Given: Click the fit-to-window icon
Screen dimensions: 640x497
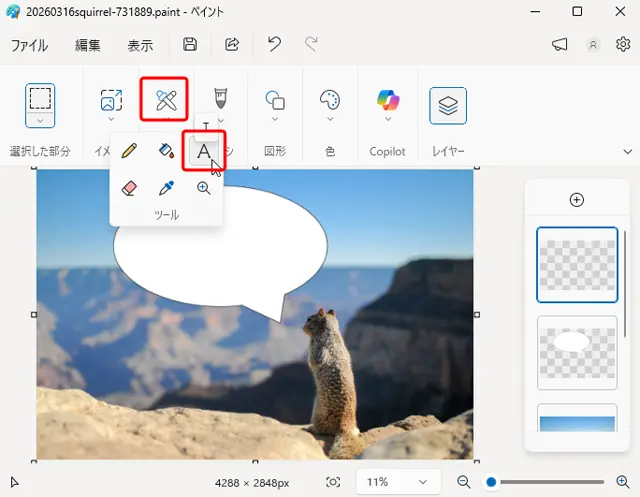Looking at the screenshot, I should 333,482.
